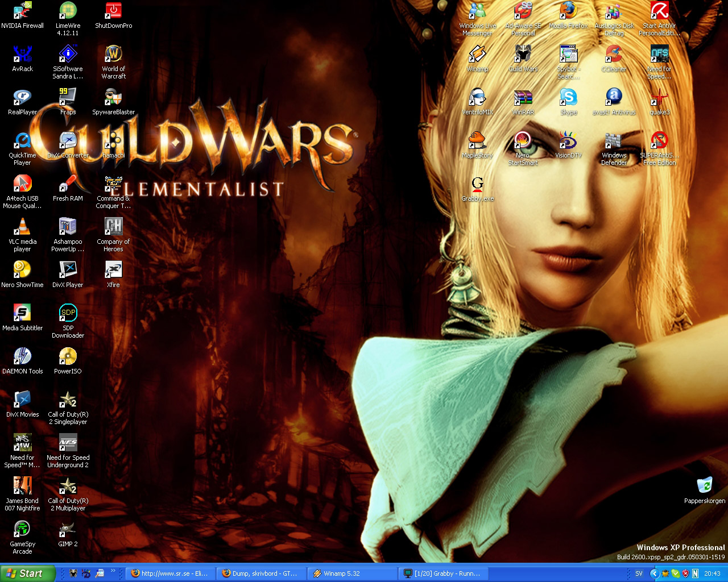The width and height of the screenshot is (728, 582).
Task: Open James Bond 007 Nightfire icon
Action: (22, 494)
